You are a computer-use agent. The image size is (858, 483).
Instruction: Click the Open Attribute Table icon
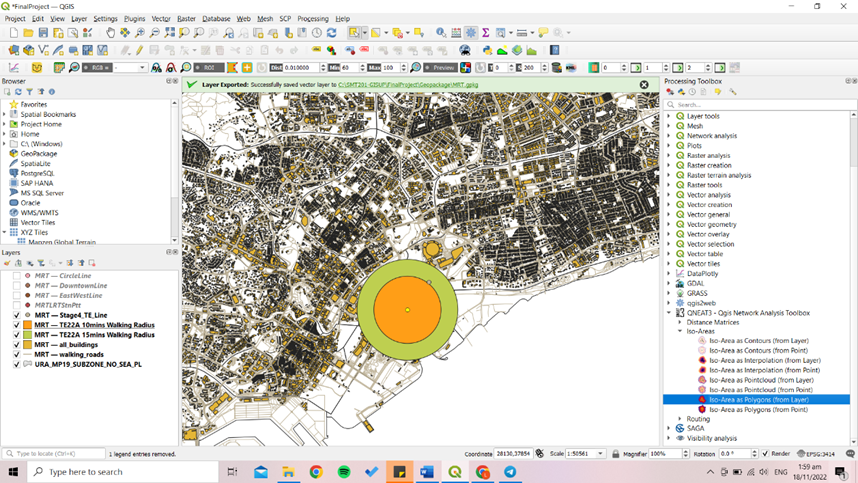click(x=456, y=33)
